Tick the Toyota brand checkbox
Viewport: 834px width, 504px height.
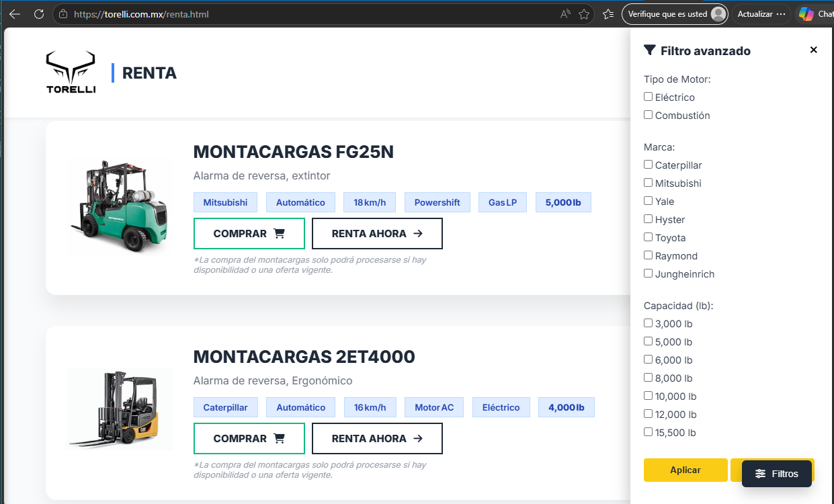pyautogui.click(x=648, y=237)
